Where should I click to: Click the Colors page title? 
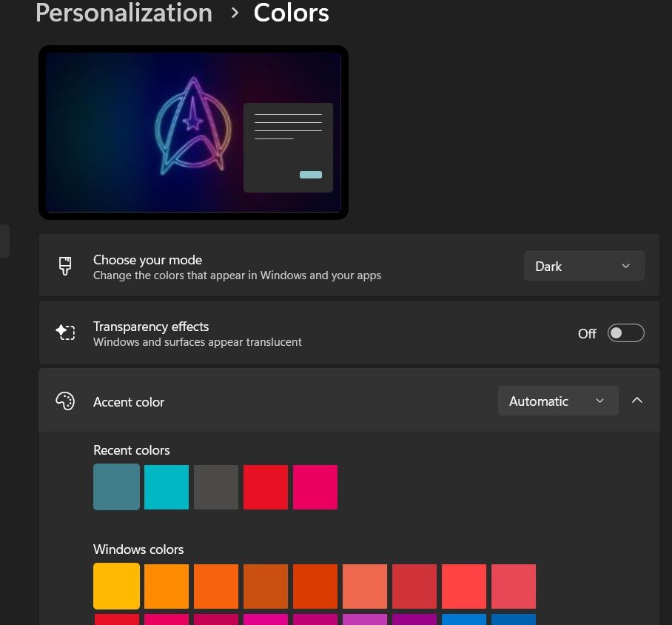click(x=291, y=13)
